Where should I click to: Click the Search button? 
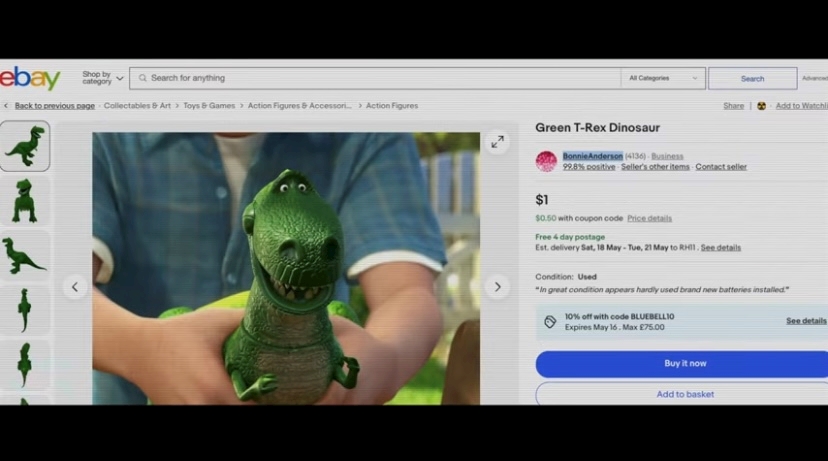pyautogui.click(x=752, y=78)
